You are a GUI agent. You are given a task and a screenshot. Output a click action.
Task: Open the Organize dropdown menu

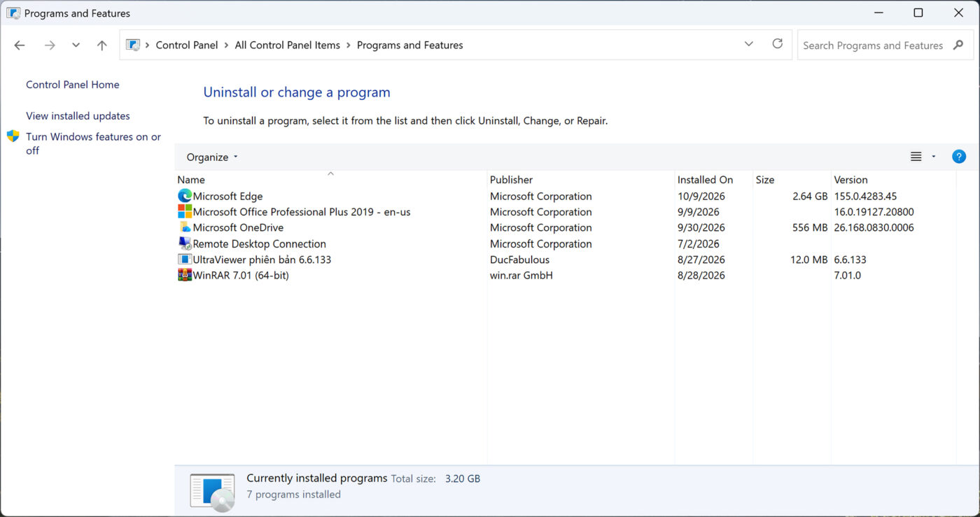212,157
